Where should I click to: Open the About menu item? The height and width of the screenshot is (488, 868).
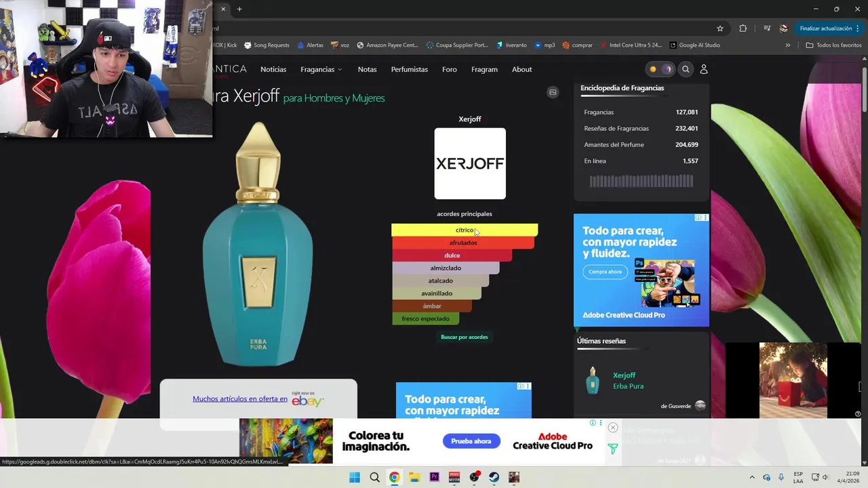point(521,69)
